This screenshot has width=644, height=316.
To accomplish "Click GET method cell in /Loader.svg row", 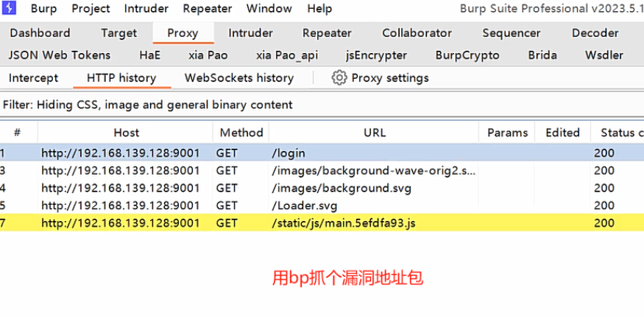I will (x=227, y=205).
